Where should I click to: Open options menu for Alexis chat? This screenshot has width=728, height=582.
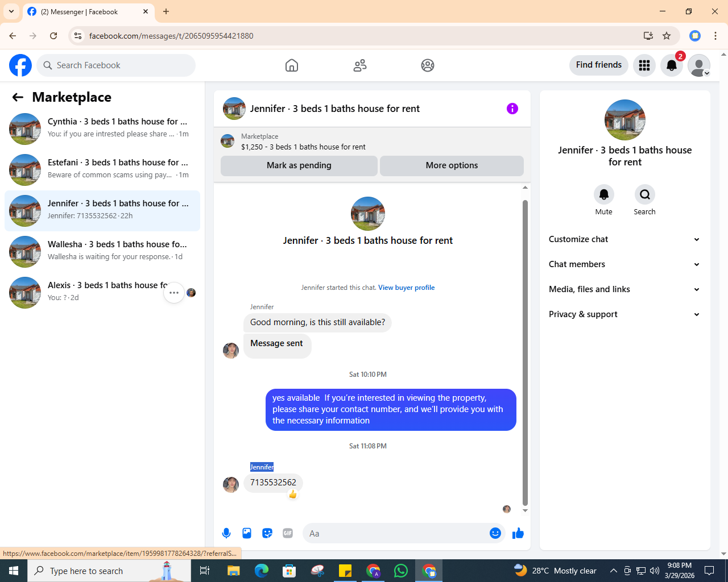pyautogui.click(x=174, y=293)
